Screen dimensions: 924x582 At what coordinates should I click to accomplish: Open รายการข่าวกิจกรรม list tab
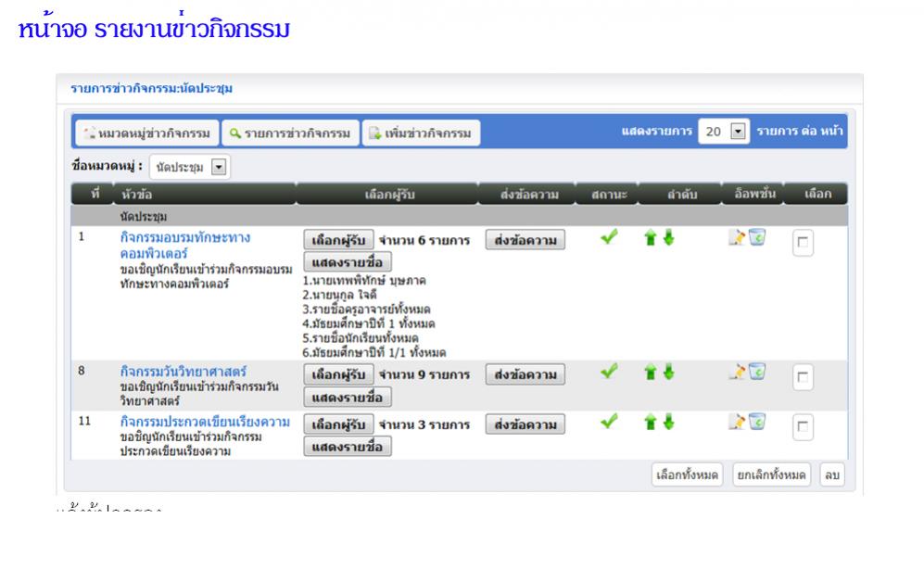(290, 133)
